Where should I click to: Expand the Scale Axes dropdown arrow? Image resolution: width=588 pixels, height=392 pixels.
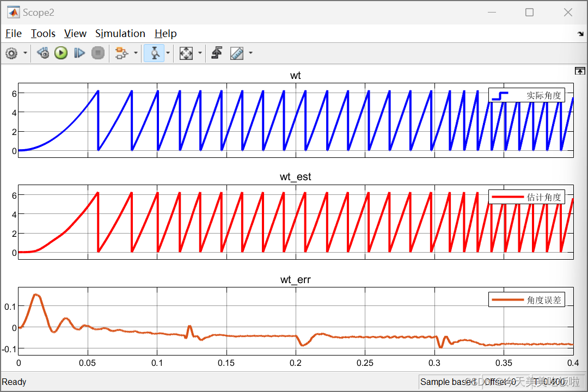(x=200, y=53)
